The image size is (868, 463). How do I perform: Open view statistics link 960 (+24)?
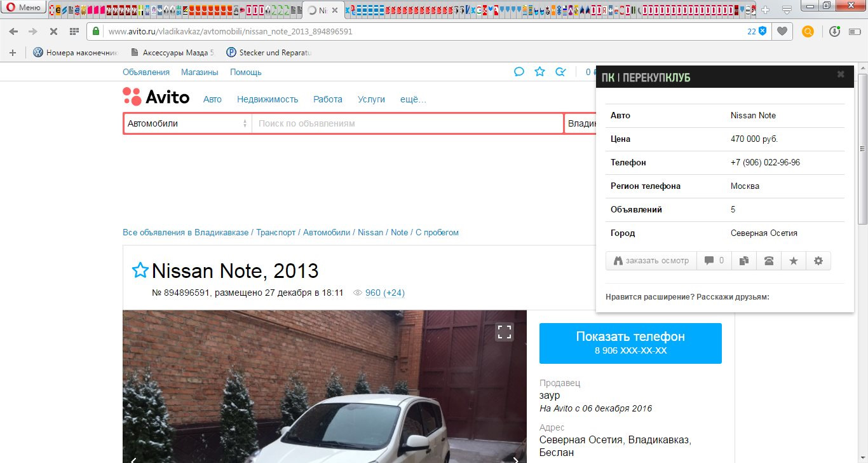point(384,293)
